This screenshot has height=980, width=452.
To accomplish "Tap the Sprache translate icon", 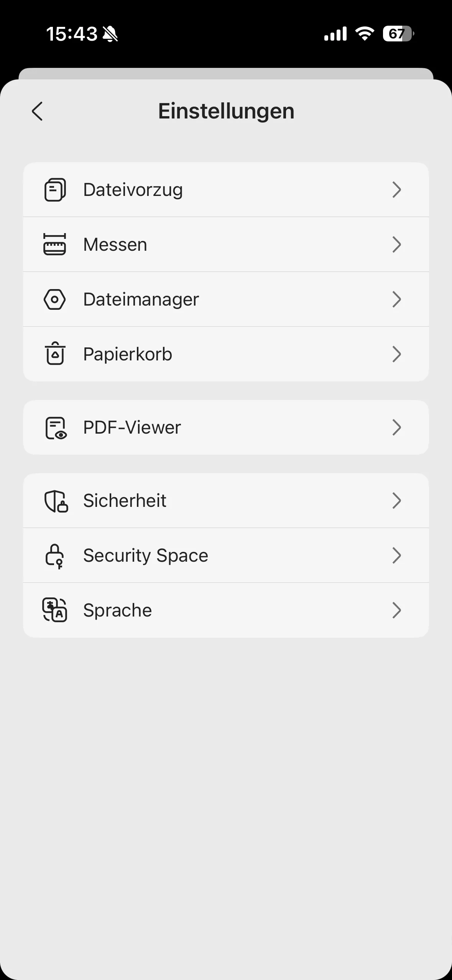I will click(x=55, y=610).
